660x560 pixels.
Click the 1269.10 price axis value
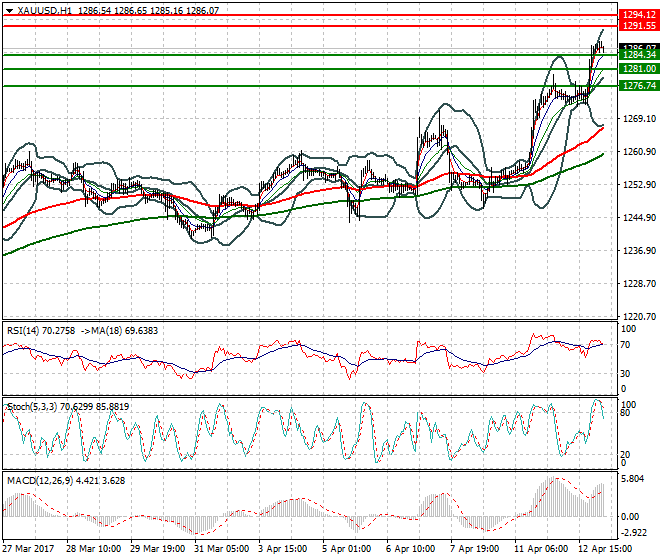[639, 119]
